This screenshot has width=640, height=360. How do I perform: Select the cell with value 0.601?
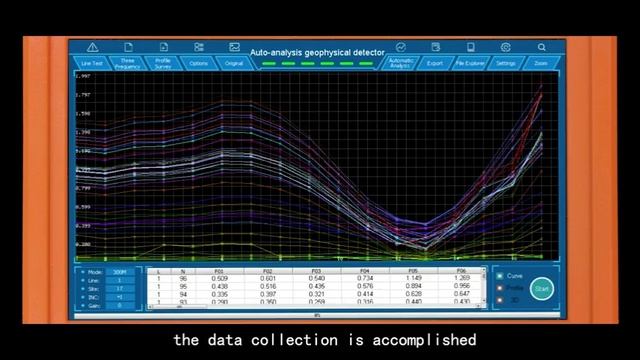pos(268,278)
